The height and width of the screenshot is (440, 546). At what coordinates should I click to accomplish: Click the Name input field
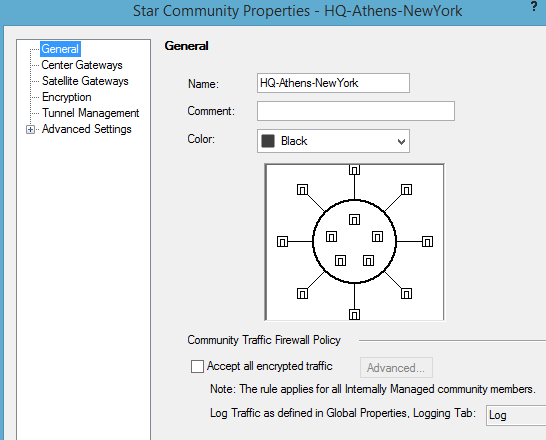pyautogui.click(x=333, y=83)
